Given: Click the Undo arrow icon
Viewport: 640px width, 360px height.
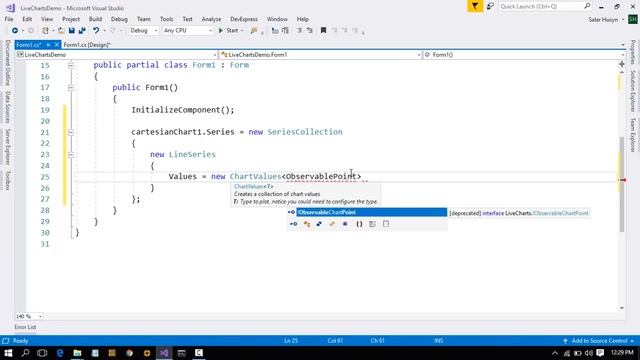Looking at the screenshot, I should [96, 31].
